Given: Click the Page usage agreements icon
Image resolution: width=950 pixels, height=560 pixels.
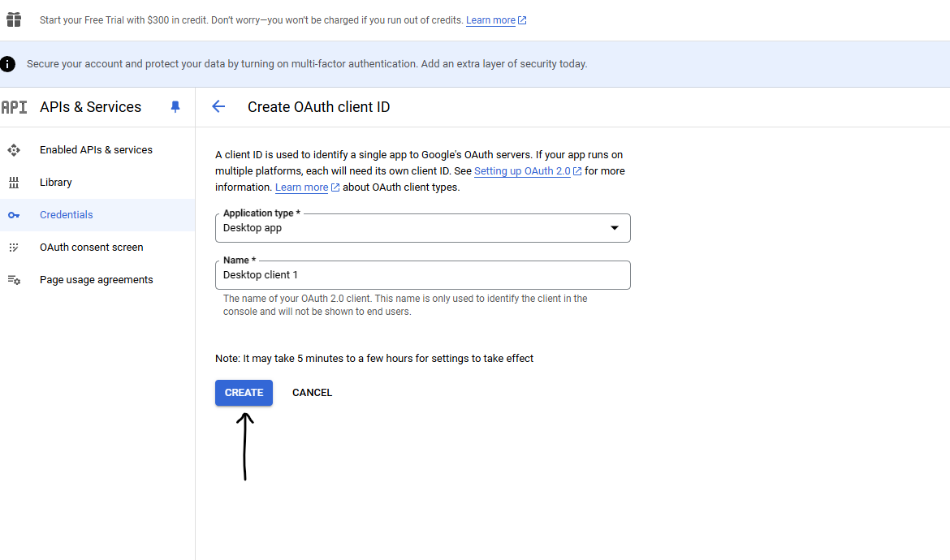Looking at the screenshot, I should (x=14, y=280).
